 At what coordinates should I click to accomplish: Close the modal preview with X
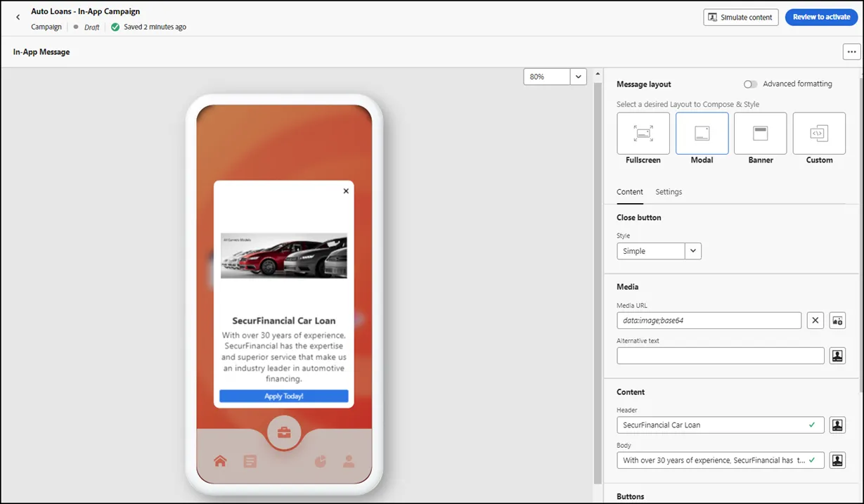click(346, 191)
